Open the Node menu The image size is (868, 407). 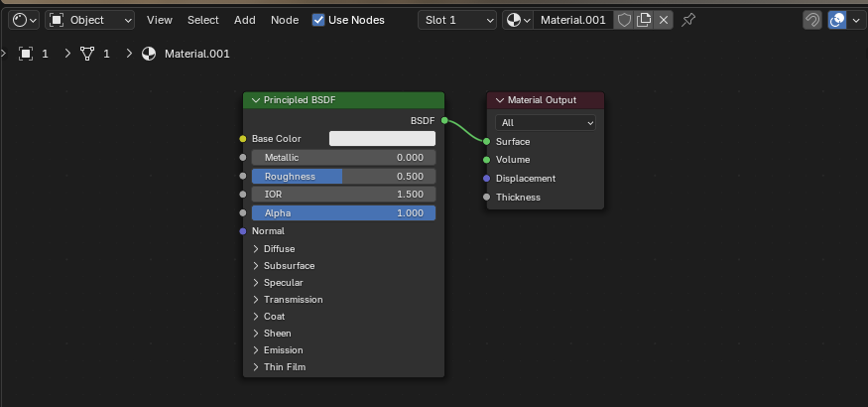pos(284,20)
